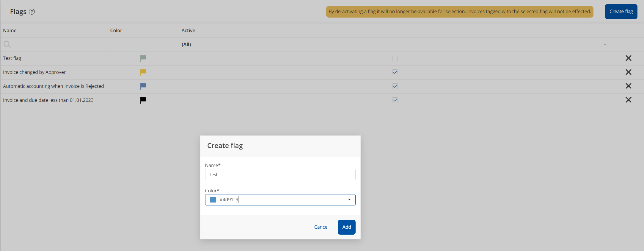644x251 pixels.
Task: Click the blue color swatch preview
Action: pyautogui.click(x=213, y=200)
